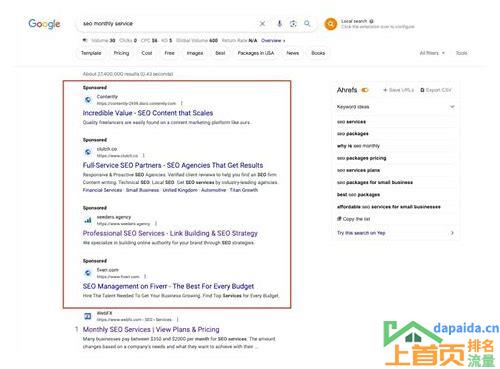Click Contently ad favicon

pos(88,99)
